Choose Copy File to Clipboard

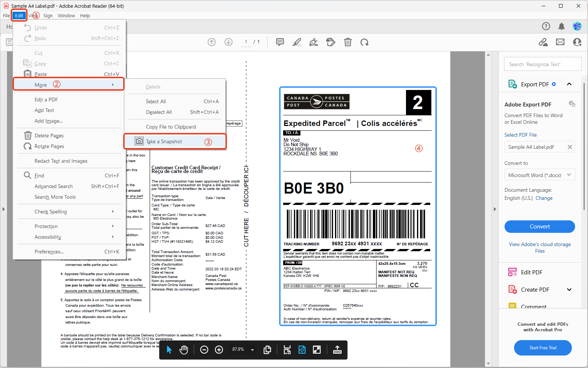click(x=175, y=127)
